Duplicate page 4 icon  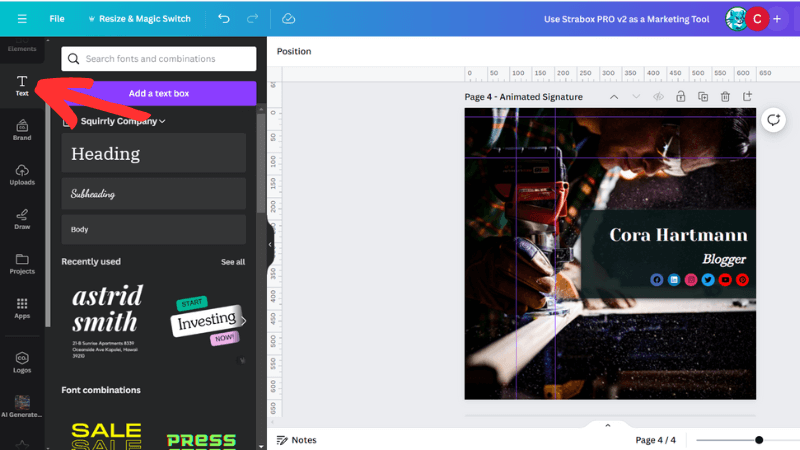tap(703, 97)
